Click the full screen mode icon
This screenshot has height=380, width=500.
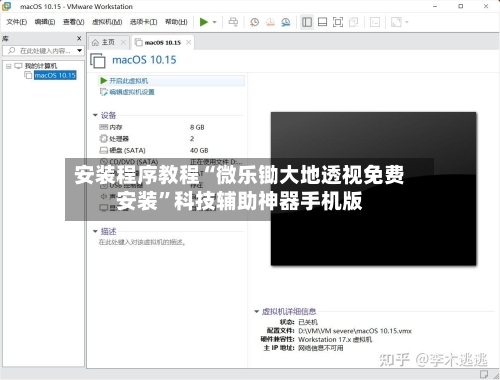point(338,22)
